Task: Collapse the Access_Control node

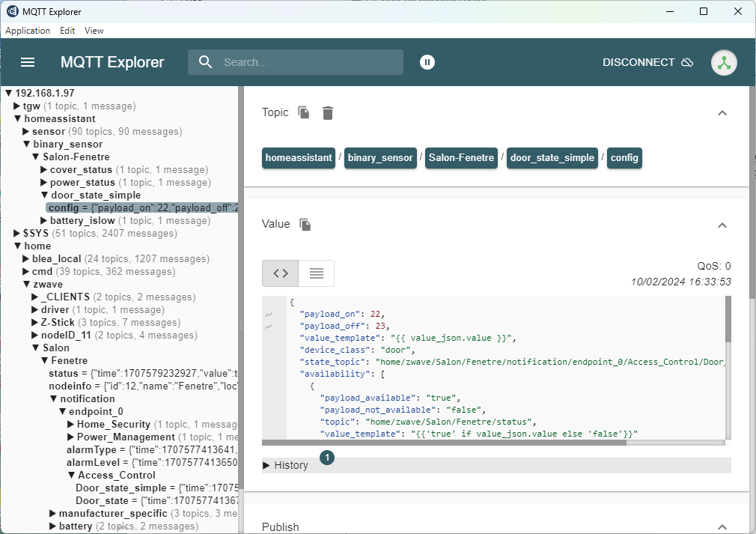Action: point(72,475)
